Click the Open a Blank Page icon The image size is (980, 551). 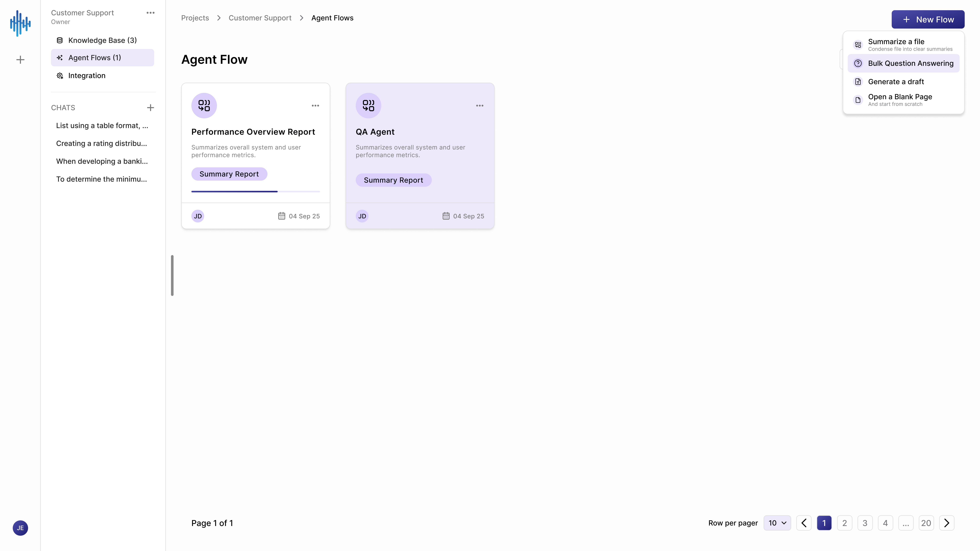[x=858, y=100]
